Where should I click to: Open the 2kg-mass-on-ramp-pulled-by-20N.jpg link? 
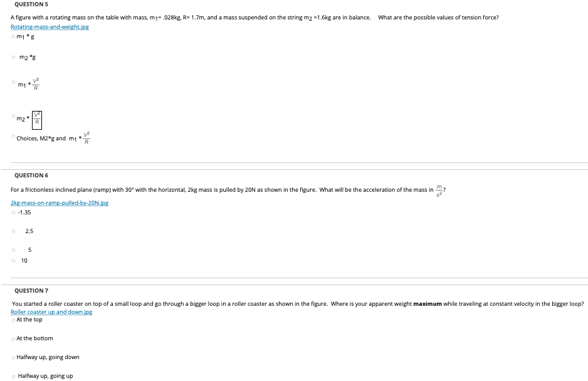(60, 203)
